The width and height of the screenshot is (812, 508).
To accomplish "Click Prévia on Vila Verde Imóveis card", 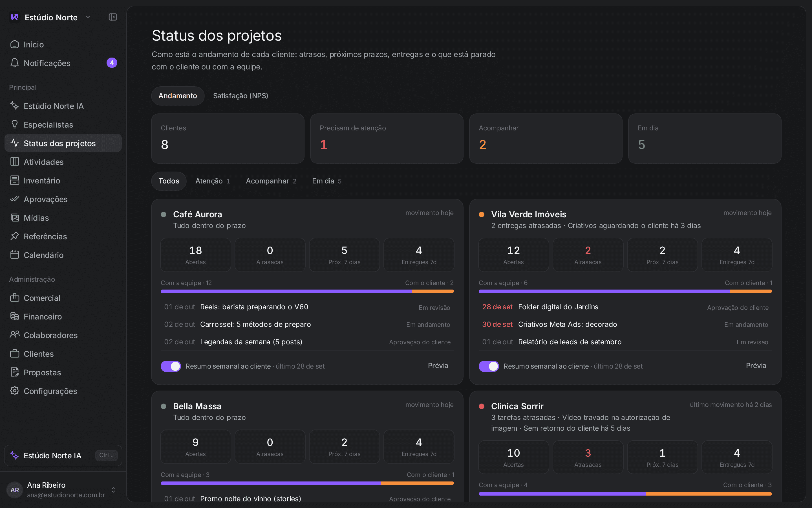I will tap(756, 365).
